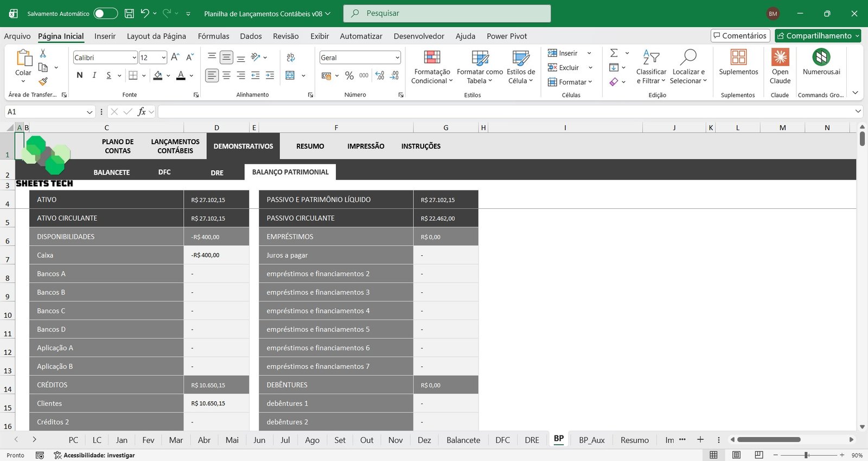Click the Format Painter brush icon

pyautogui.click(x=43, y=81)
